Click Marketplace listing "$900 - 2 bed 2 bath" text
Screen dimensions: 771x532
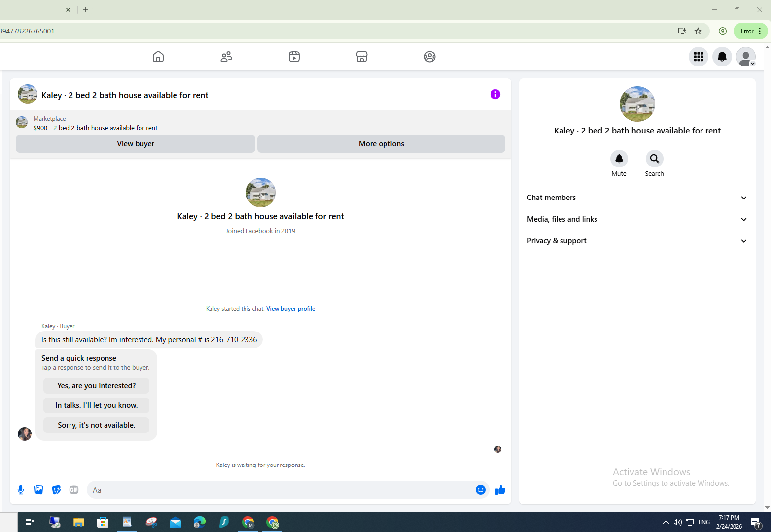click(x=96, y=128)
